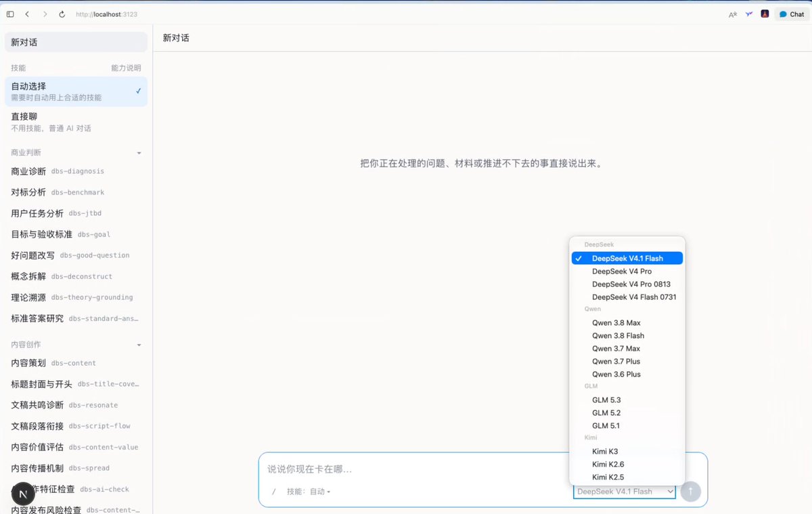Choose the 用户任务分析 dbs-jtbd skill

tap(76, 213)
